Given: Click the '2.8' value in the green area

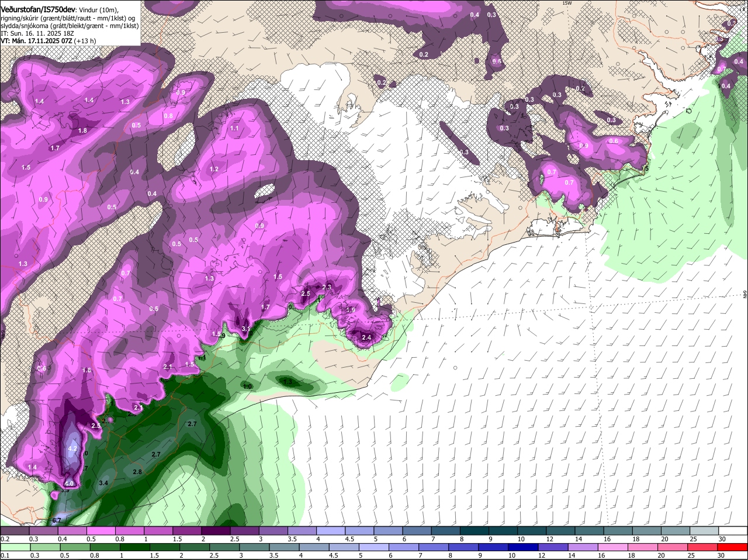Looking at the screenshot, I should pyautogui.click(x=137, y=472).
